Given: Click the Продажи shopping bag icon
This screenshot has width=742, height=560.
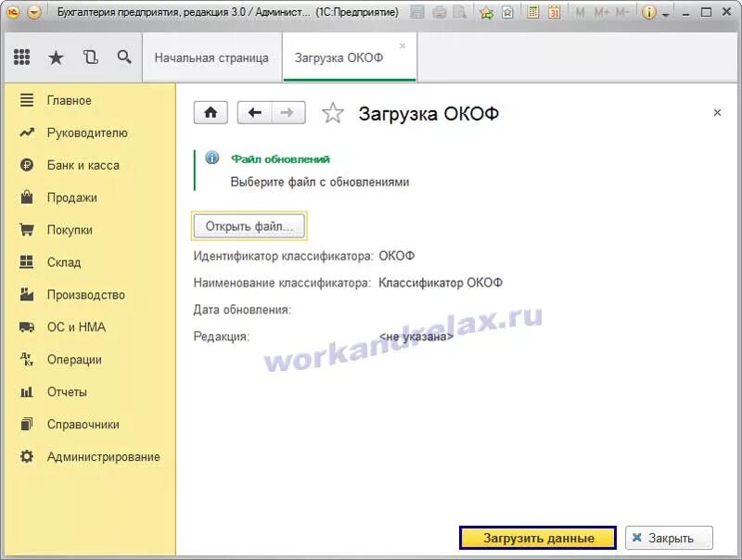Looking at the screenshot, I should point(27,197).
